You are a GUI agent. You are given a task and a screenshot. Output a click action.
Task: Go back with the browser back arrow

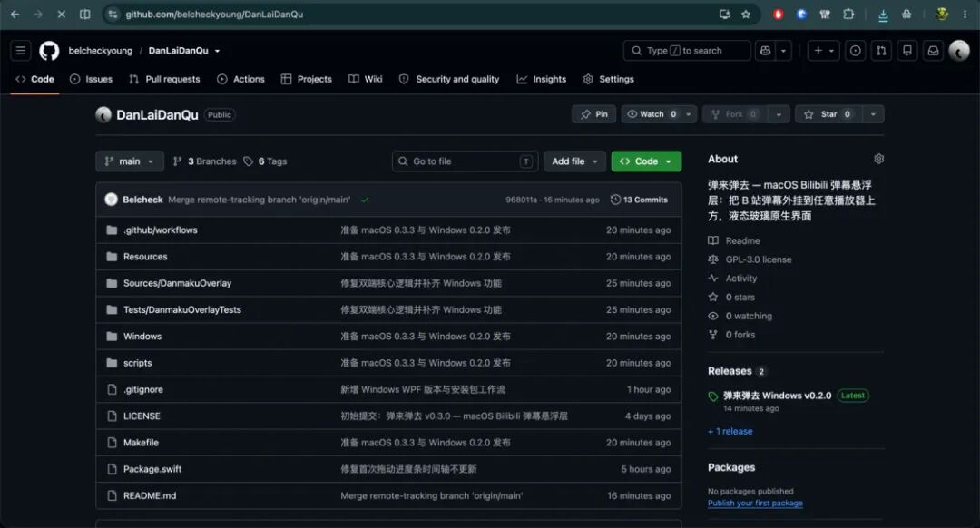pos(15,14)
